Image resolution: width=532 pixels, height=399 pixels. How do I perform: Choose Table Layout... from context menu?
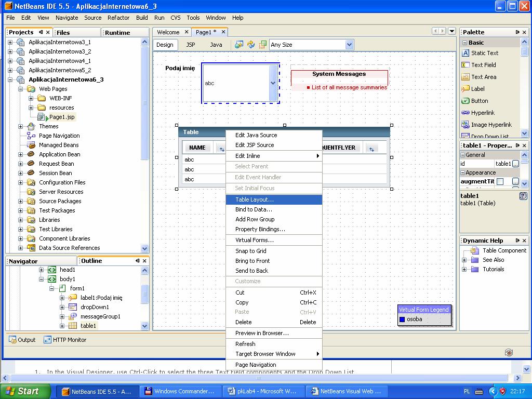(274, 199)
